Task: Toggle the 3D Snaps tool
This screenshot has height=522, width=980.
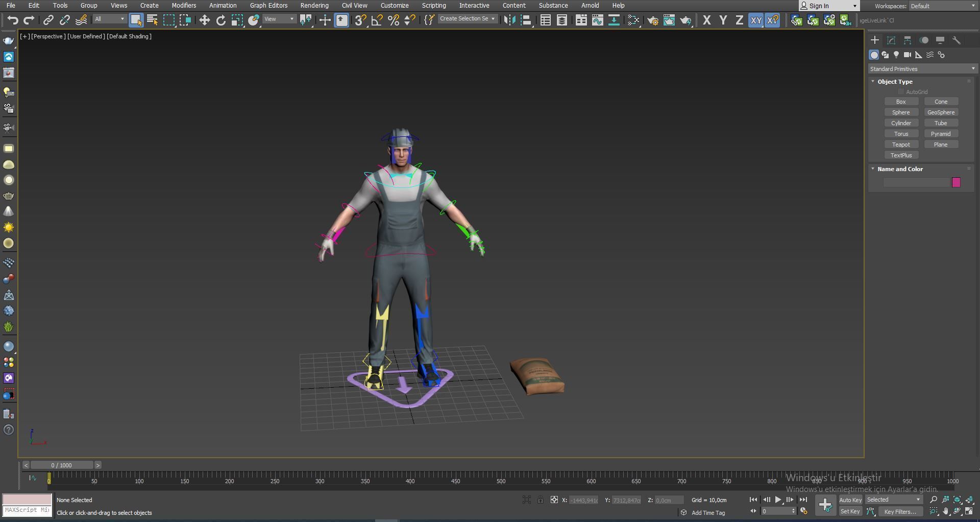Action: pos(360,20)
